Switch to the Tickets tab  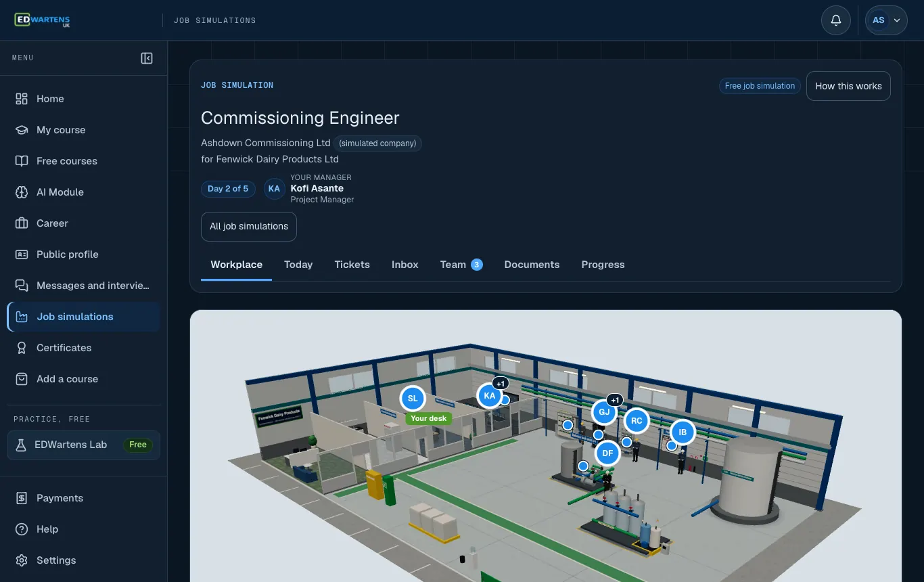[352, 265]
